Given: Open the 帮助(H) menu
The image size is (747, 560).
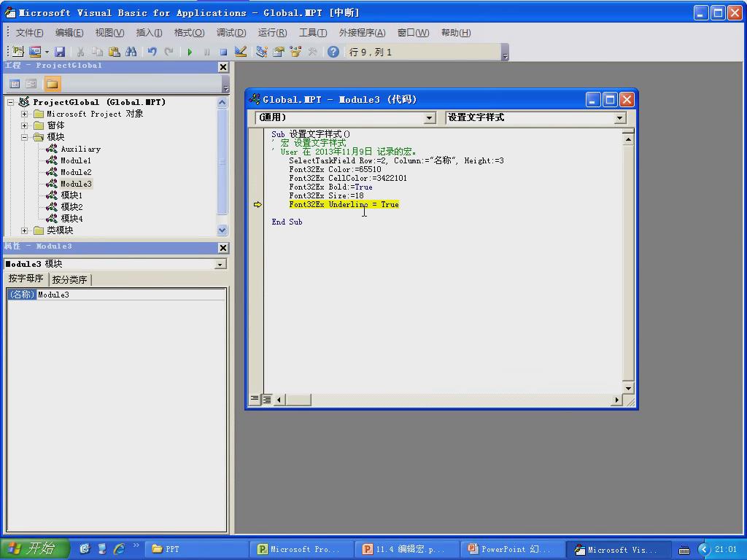Looking at the screenshot, I should (456, 32).
